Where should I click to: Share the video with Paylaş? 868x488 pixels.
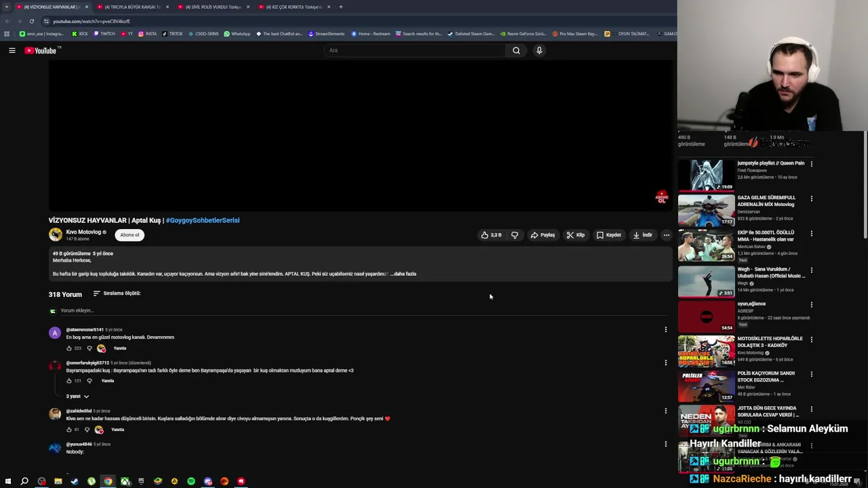[x=542, y=235]
